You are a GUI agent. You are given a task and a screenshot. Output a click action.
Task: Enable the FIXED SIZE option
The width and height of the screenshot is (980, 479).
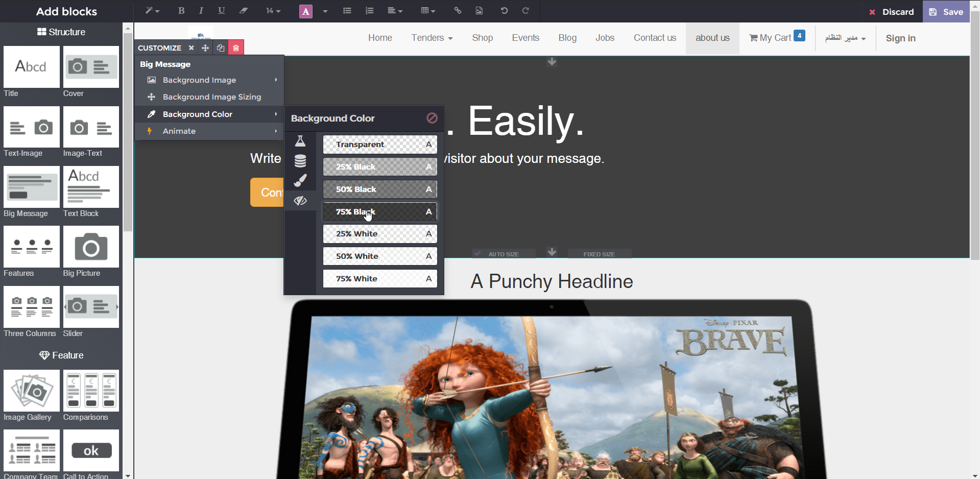[x=599, y=254]
